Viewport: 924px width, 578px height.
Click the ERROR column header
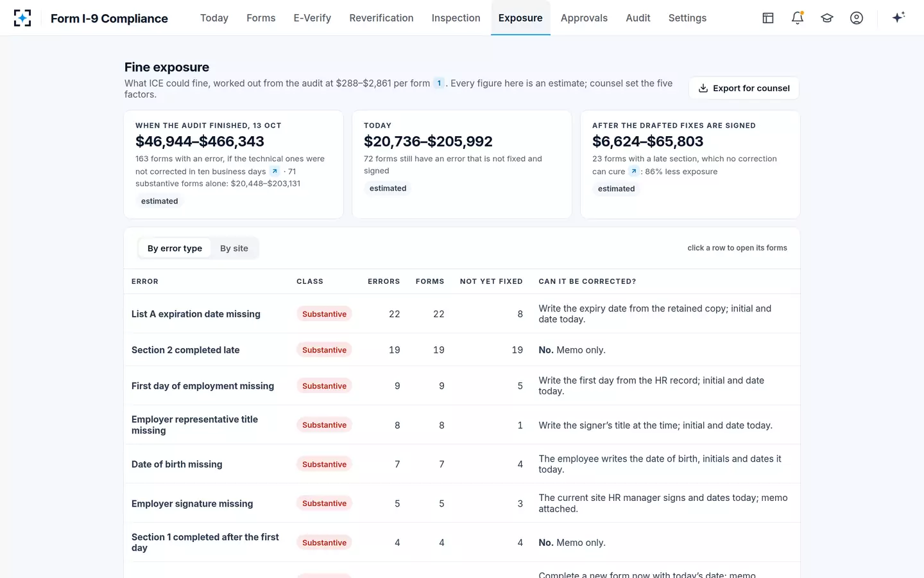coord(145,281)
